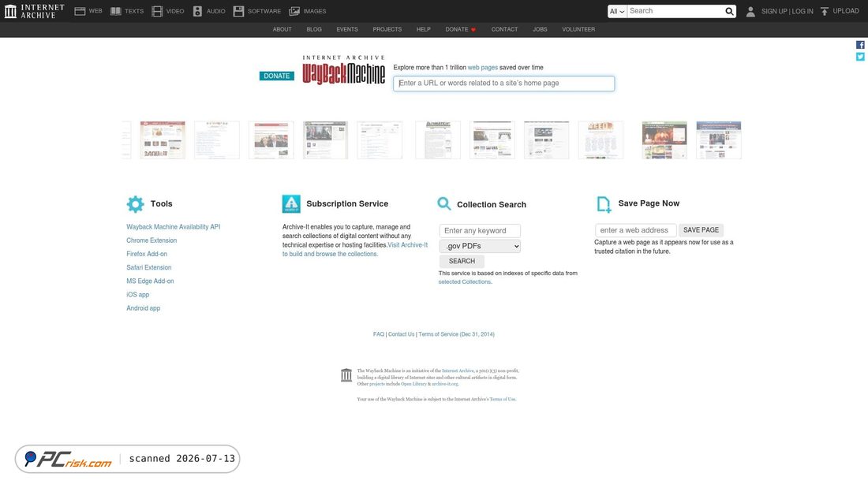
Task: Open the dark candle-themed site thumbnail
Action: [x=664, y=140]
